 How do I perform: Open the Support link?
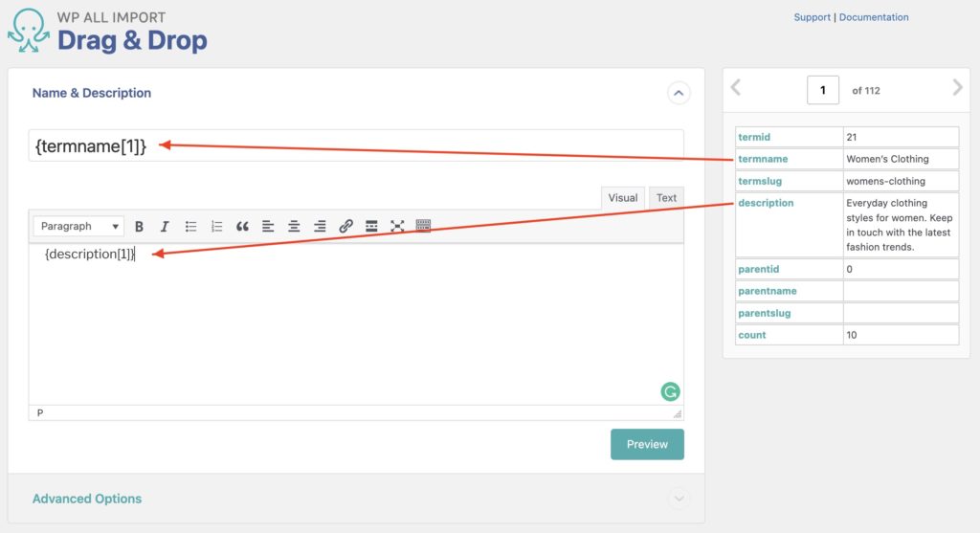(x=812, y=17)
